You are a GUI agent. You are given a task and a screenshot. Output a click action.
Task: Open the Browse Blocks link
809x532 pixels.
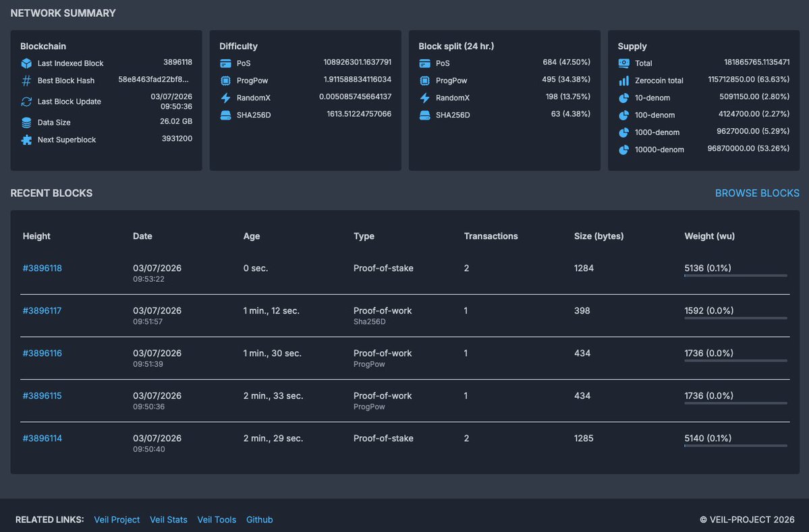pos(757,193)
